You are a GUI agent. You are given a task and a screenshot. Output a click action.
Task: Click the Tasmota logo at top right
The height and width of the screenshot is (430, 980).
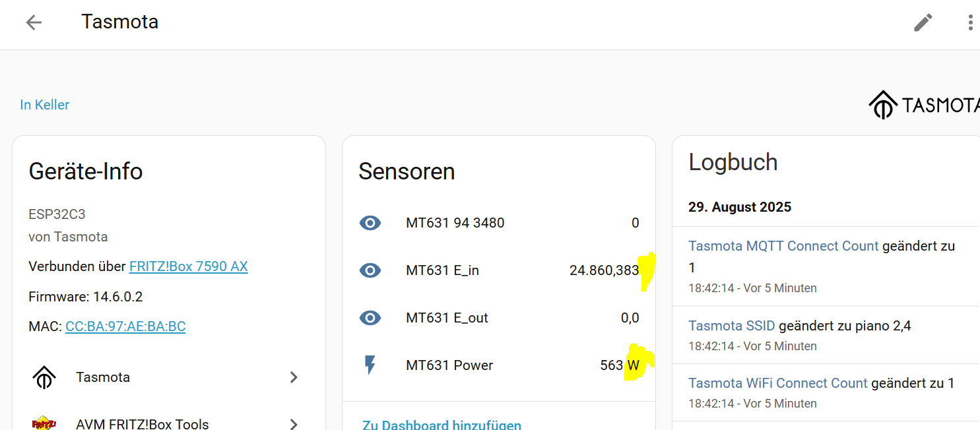tap(924, 105)
